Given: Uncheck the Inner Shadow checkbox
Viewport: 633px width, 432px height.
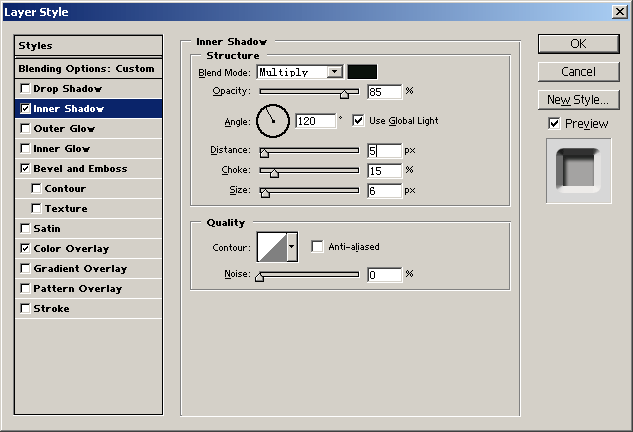Looking at the screenshot, I should pos(25,109).
